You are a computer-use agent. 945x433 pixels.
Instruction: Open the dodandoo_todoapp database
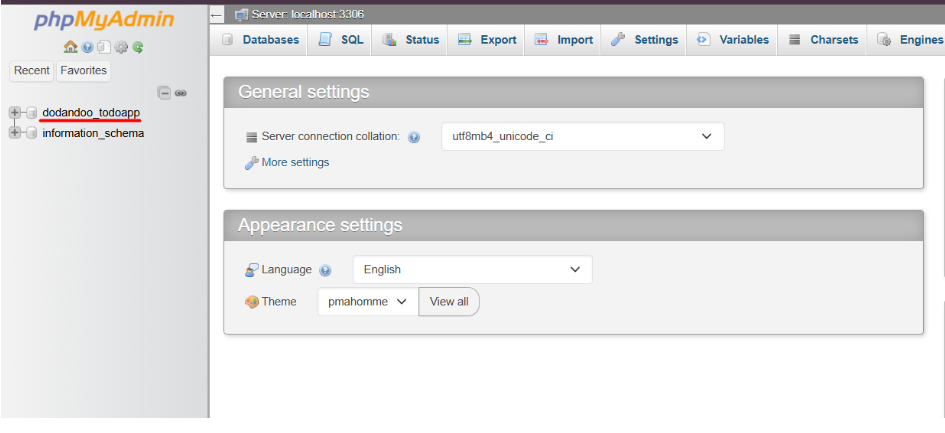(91, 113)
